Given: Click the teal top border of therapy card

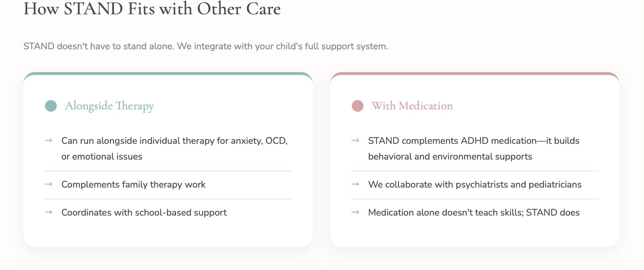Looking at the screenshot, I should click(x=168, y=73).
